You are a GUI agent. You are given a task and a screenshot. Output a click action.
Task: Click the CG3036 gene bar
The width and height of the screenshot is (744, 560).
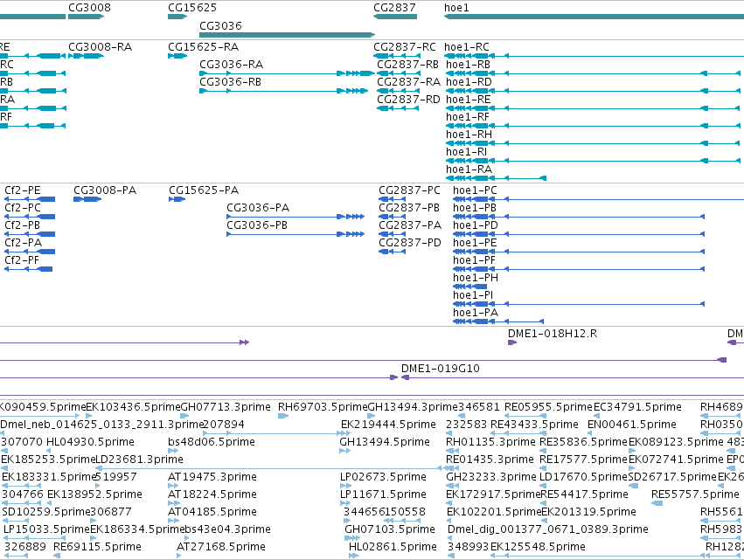coord(287,35)
